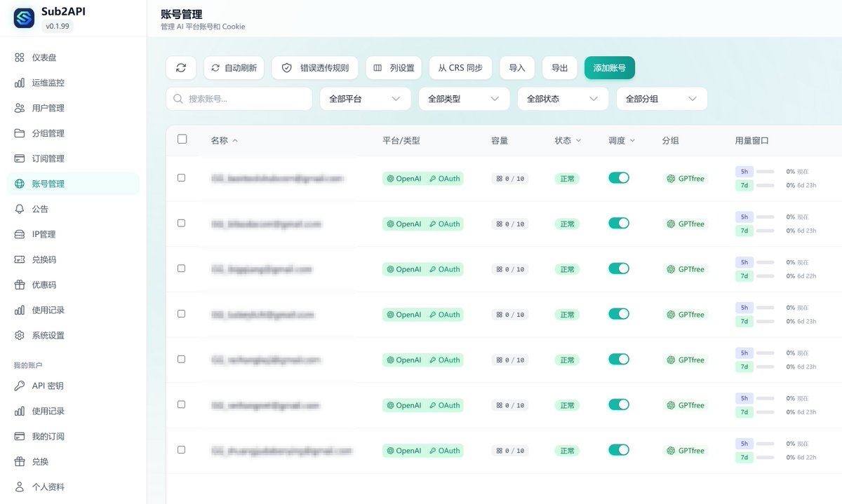Tick the checkbox of the seventh account row
The image size is (842, 504).
181,450
